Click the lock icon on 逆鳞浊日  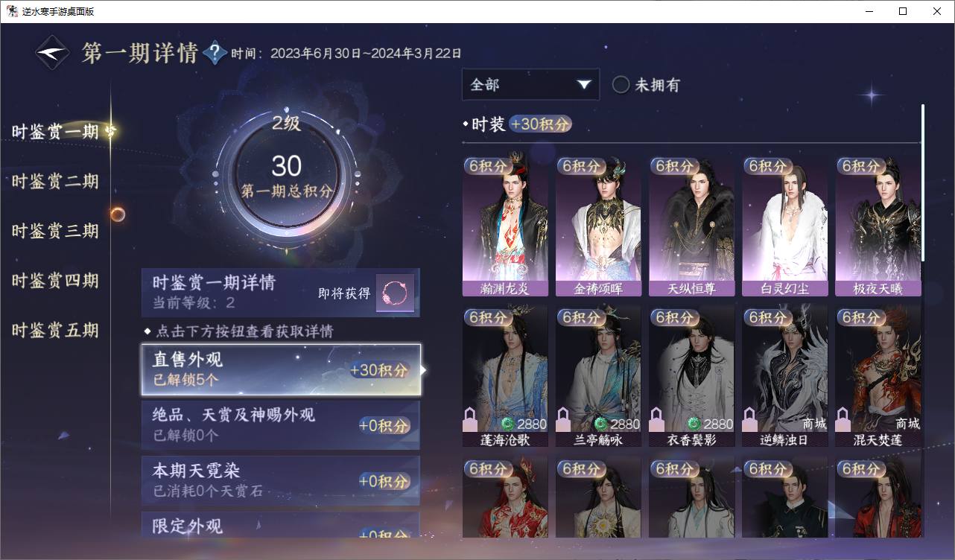click(x=749, y=420)
